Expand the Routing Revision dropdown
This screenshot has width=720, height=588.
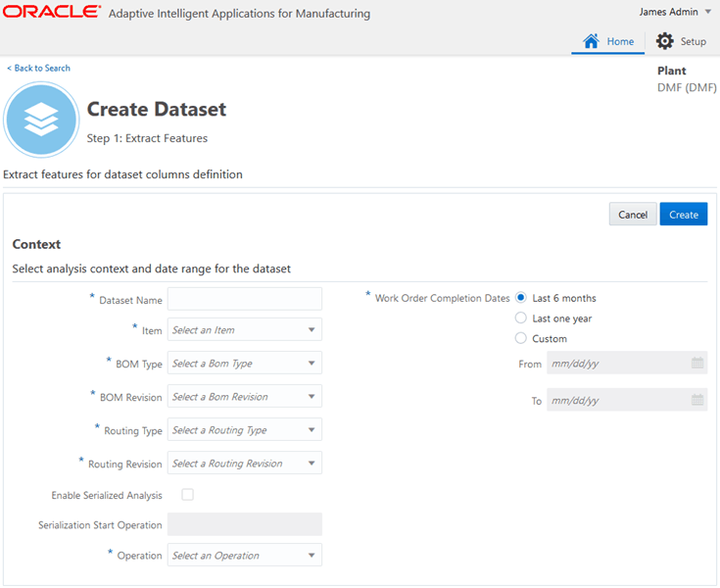pos(244,463)
